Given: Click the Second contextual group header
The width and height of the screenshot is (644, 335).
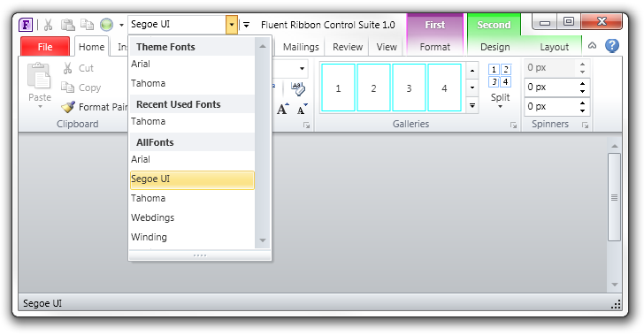Looking at the screenshot, I should pyautogui.click(x=494, y=25).
